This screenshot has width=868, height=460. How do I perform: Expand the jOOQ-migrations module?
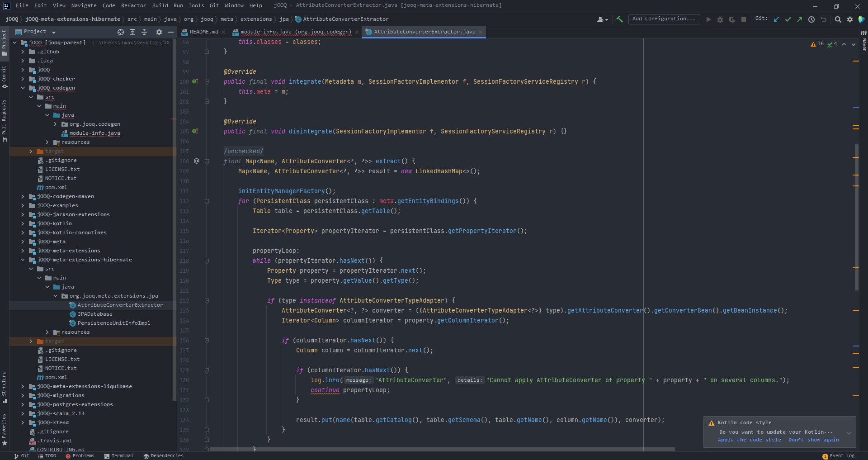click(23, 395)
